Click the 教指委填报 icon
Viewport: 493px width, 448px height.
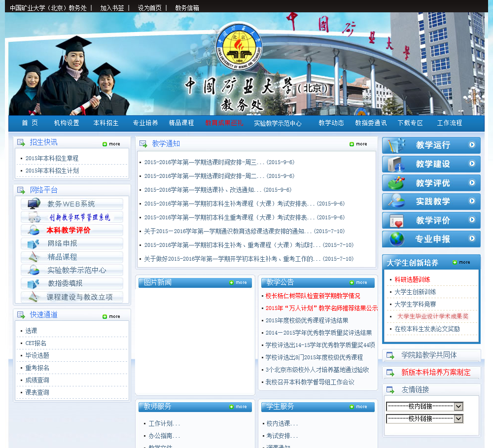[34, 283]
